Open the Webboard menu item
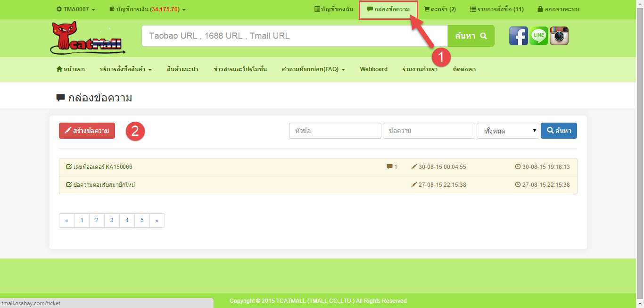Image resolution: width=644 pixels, height=308 pixels. pos(373,69)
